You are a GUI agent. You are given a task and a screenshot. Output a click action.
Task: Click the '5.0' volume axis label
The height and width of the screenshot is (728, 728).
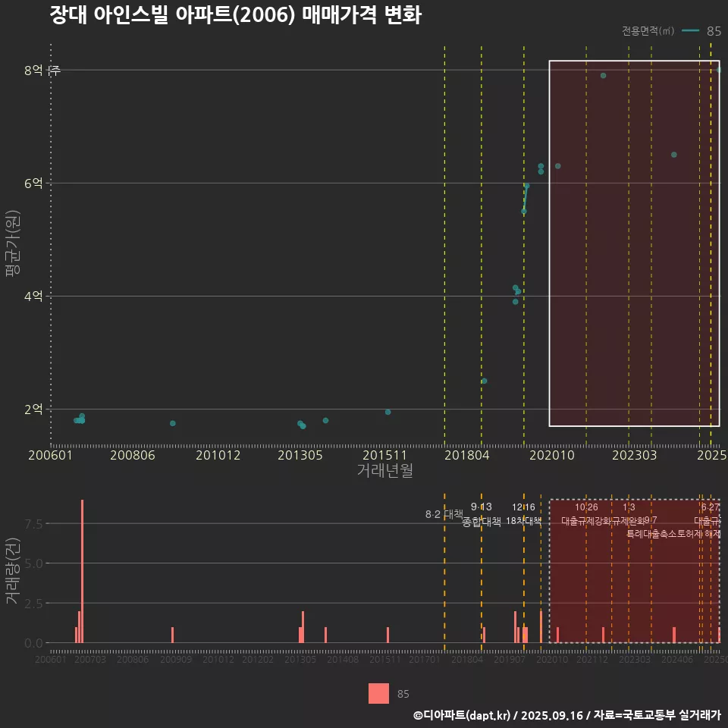pyautogui.click(x=33, y=563)
